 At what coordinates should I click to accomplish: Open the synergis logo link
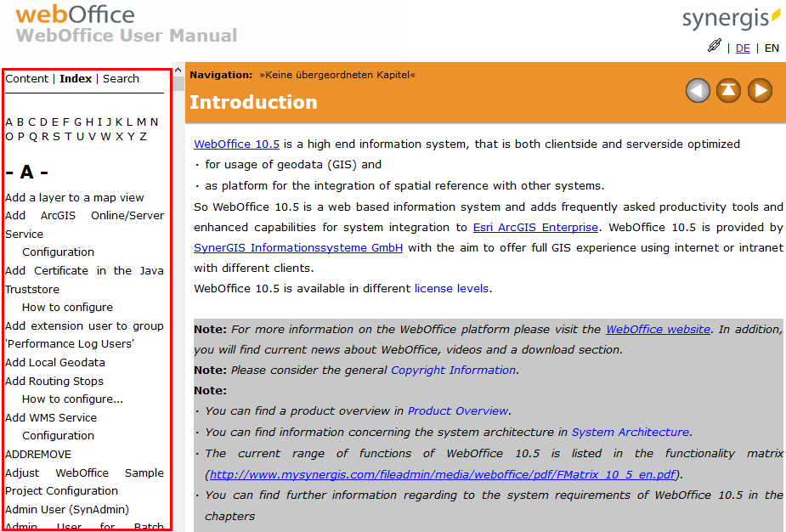[731, 17]
